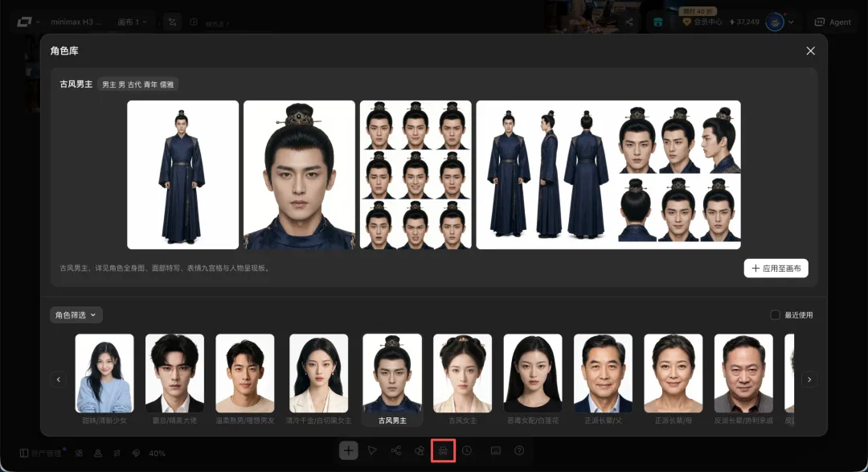Select the 正派长辈/母 character card
Viewport: 868px width, 472px height.
[x=674, y=380]
